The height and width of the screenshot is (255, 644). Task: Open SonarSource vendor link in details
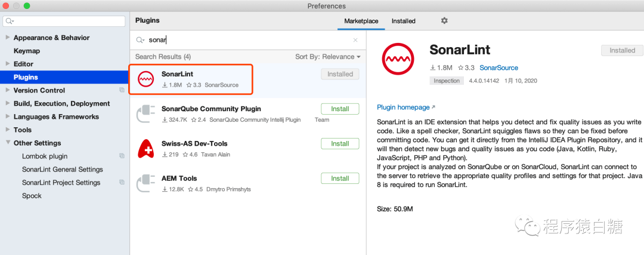click(499, 68)
